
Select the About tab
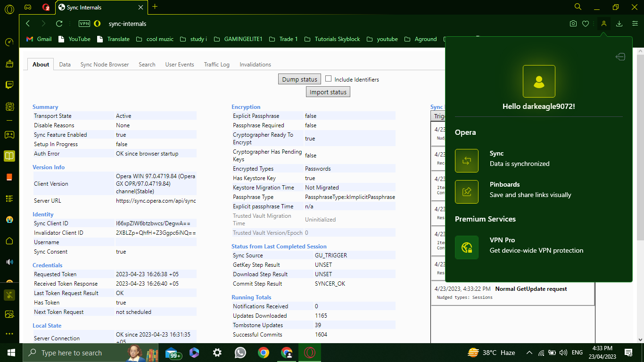point(41,65)
